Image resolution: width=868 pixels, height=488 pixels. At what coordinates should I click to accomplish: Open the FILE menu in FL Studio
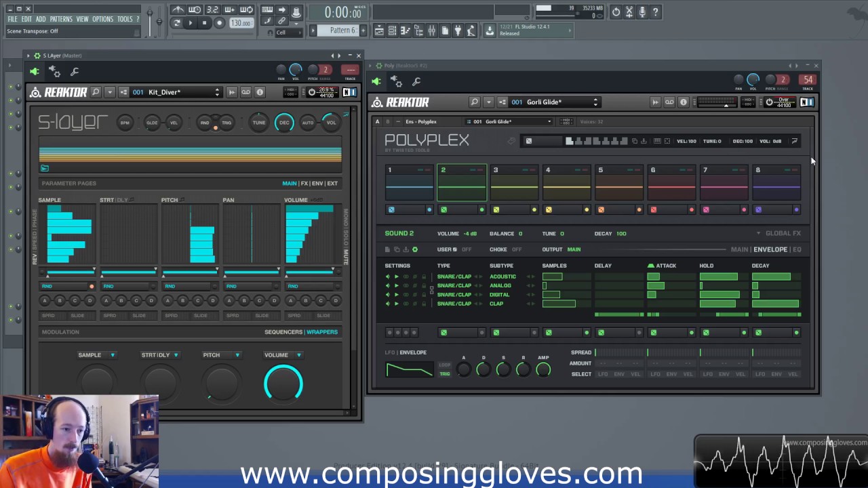(12, 19)
